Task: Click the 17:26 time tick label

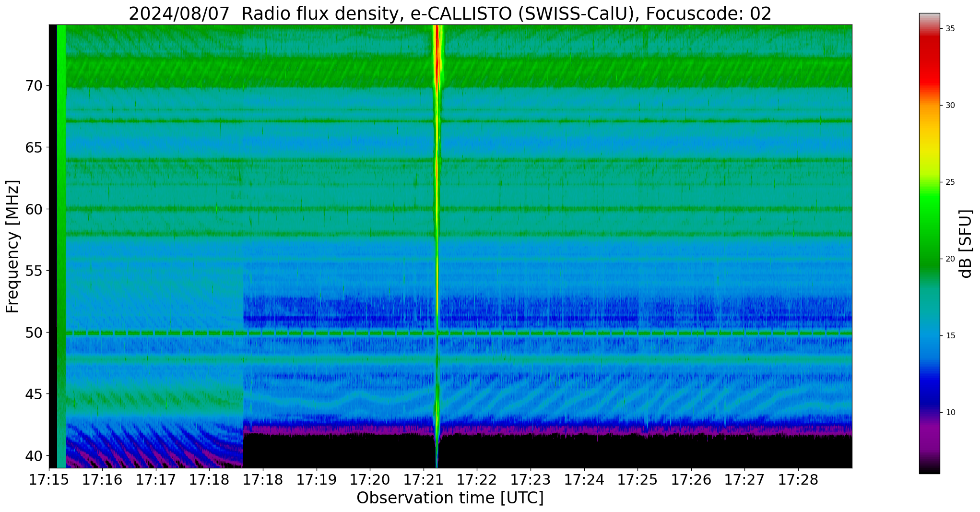Action: 691,480
